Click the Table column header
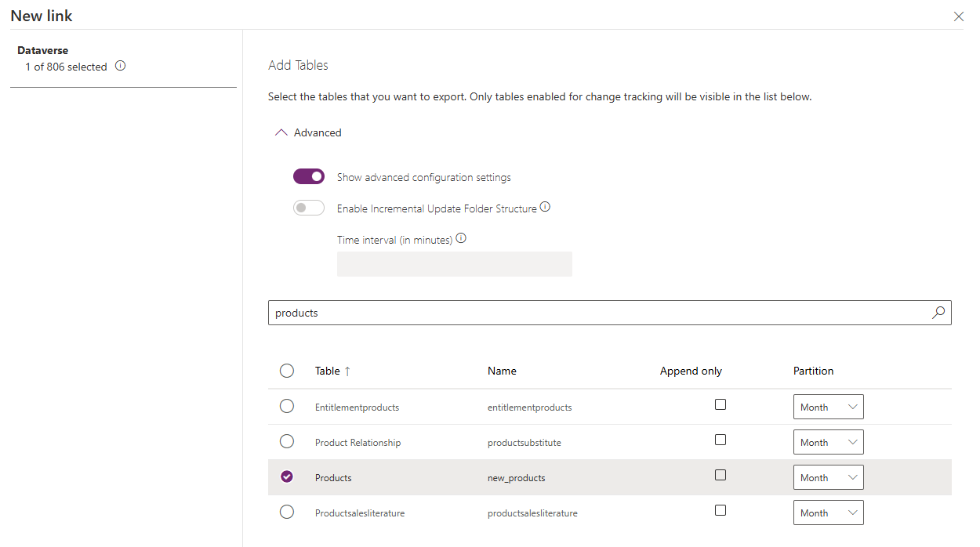 click(x=328, y=371)
